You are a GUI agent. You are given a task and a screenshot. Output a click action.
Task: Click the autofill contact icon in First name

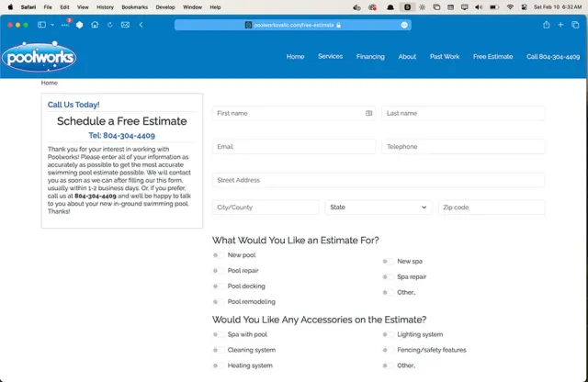(x=369, y=113)
